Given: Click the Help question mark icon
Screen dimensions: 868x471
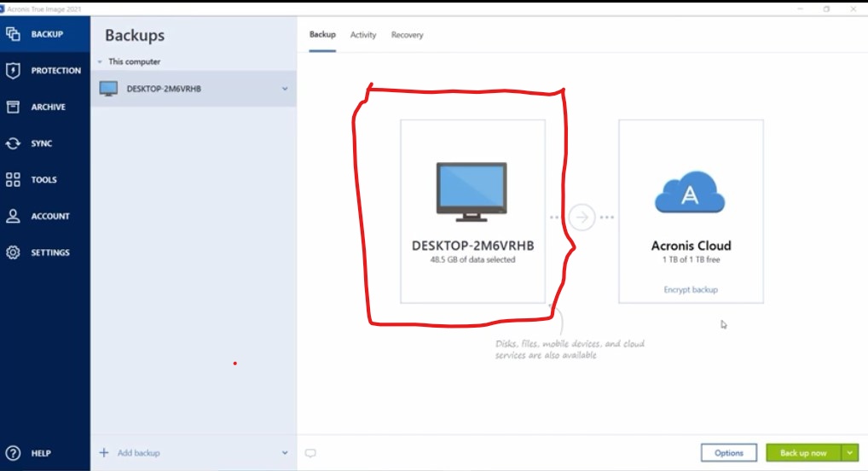Looking at the screenshot, I should (x=13, y=453).
